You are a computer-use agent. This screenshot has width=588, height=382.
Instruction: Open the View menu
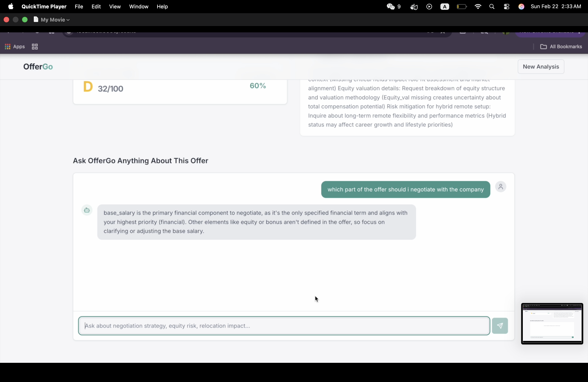[x=115, y=7]
